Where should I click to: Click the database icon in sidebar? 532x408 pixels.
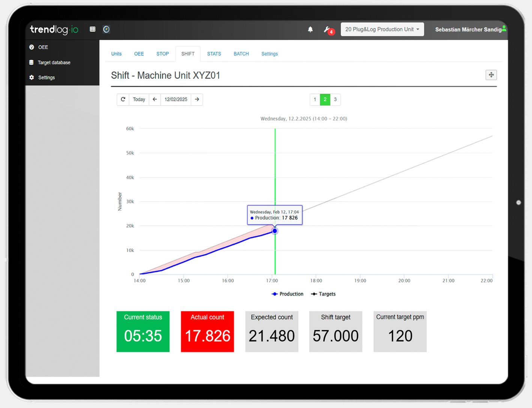32,63
